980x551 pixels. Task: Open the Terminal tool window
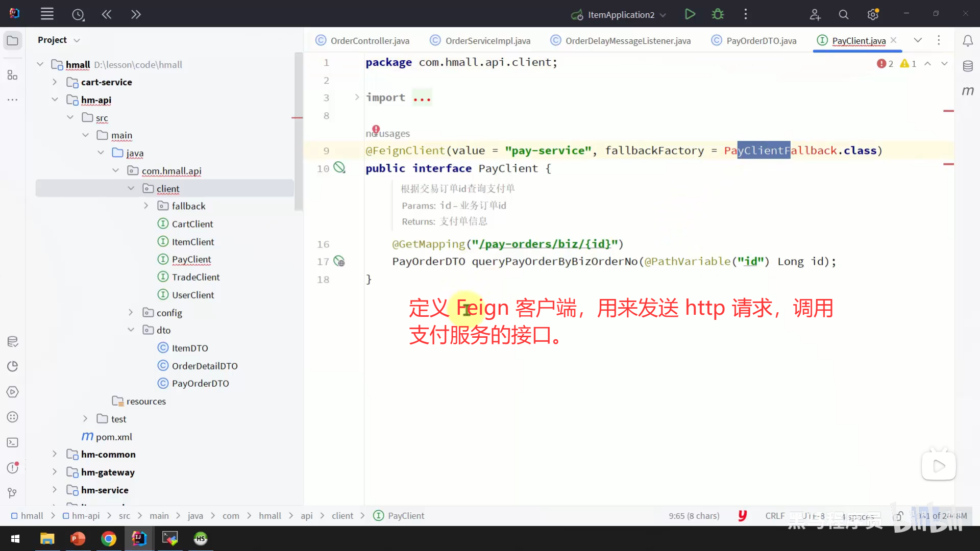[x=13, y=443]
